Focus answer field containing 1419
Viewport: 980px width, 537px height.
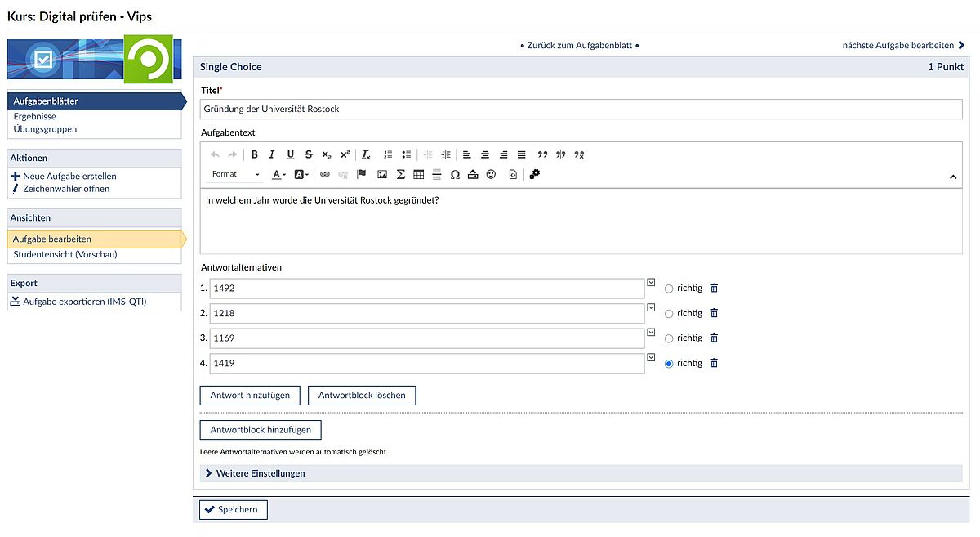pyautogui.click(x=427, y=363)
